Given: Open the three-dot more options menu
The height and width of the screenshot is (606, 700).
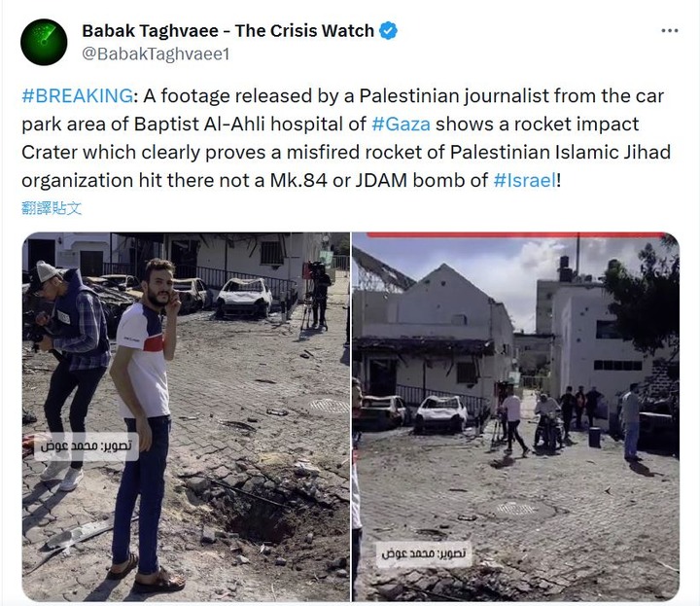Looking at the screenshot, I should click(x=670, y=31).
